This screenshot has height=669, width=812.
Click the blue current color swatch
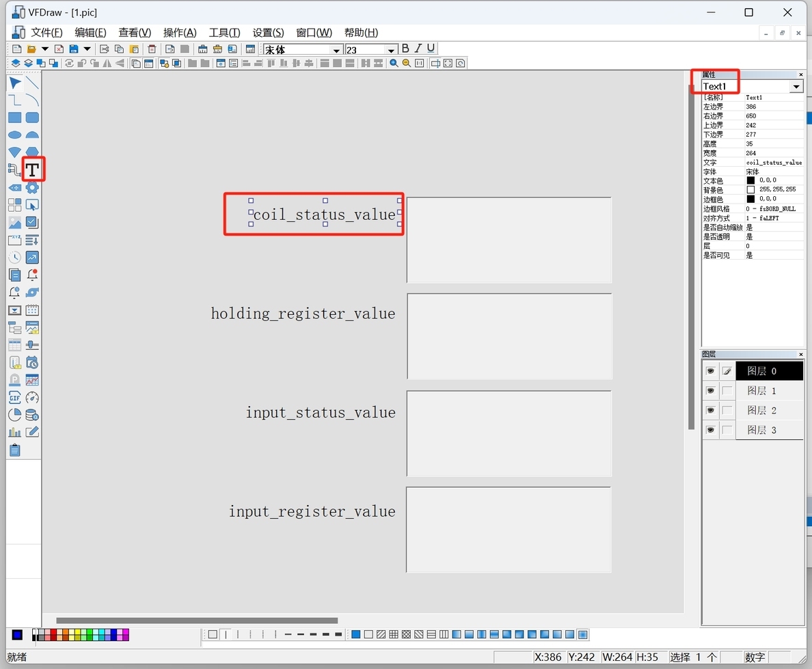[17, 635]
